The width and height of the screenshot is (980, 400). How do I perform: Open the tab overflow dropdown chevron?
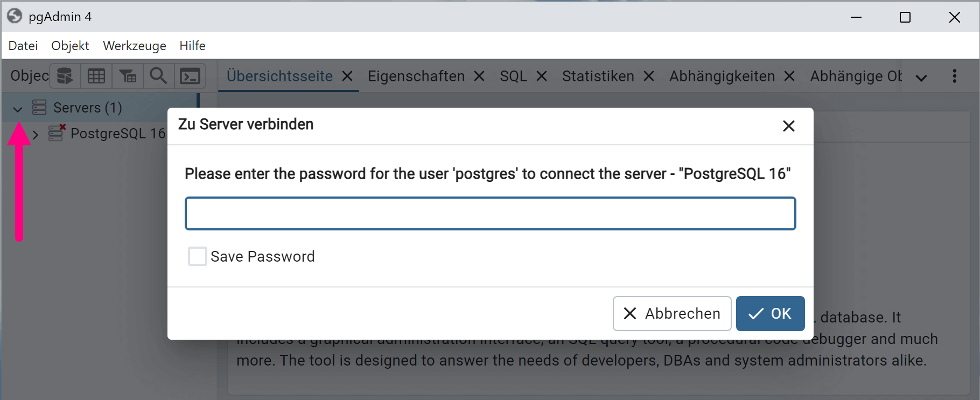(921, 78)
